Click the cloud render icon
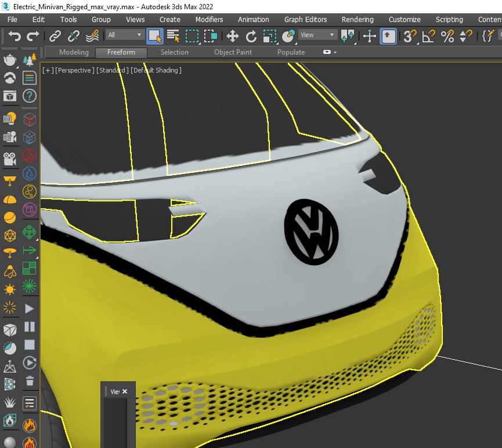This screenshot has width=502, height=448. tap(10, 78)
